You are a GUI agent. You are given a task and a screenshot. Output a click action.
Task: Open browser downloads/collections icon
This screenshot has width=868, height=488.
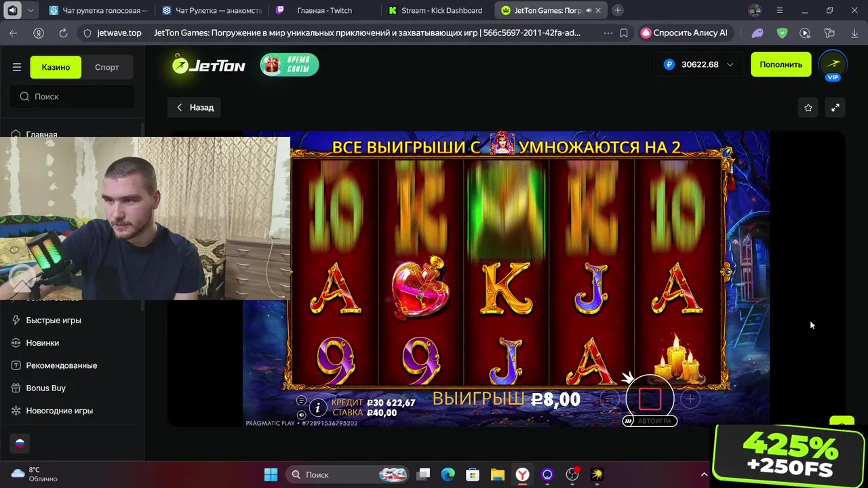coord(829,33)
